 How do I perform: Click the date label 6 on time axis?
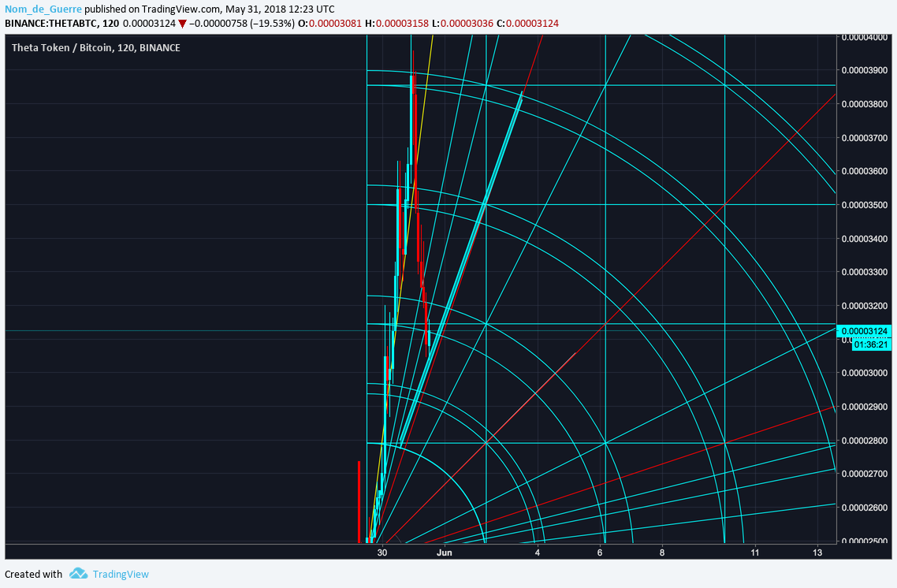tap(600, 553)
